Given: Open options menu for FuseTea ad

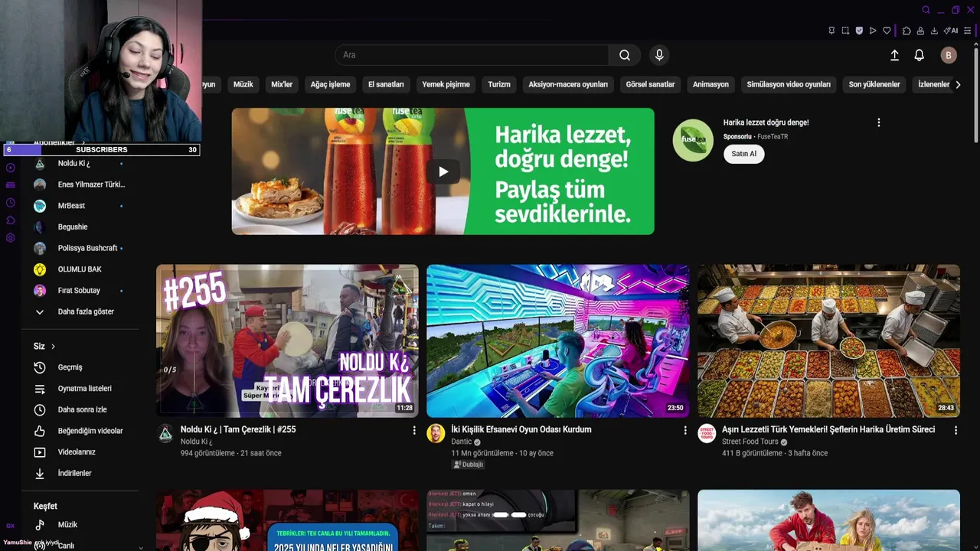Looking at the screenshot, I should coord(879,122).
